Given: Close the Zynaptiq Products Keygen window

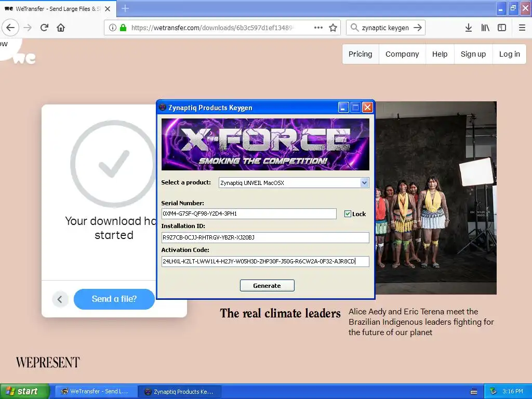Looking at the screenshot, I should click(367, 108).
